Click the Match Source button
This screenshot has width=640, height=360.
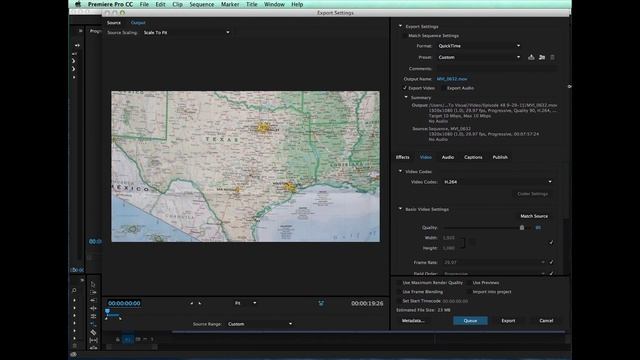(534, 216)
